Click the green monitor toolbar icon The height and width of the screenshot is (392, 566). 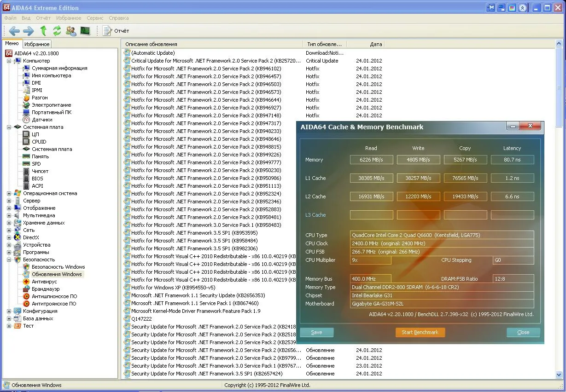(x=85, y=31)
